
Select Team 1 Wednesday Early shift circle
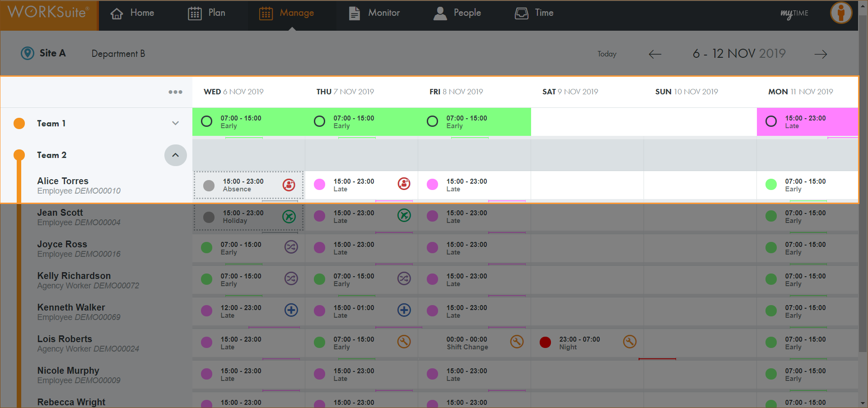click(x=207, y=121)
